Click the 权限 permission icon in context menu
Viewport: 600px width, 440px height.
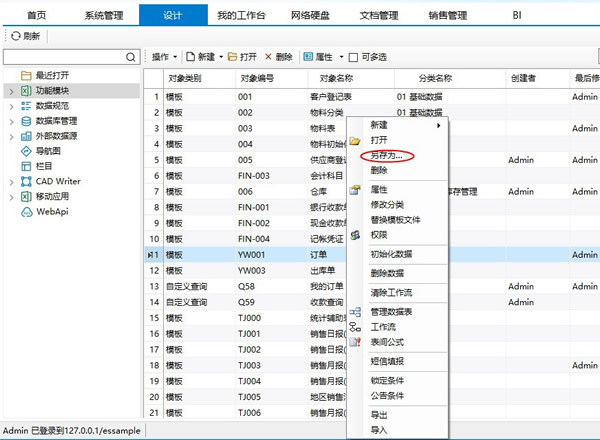click(x=355, y=234)
